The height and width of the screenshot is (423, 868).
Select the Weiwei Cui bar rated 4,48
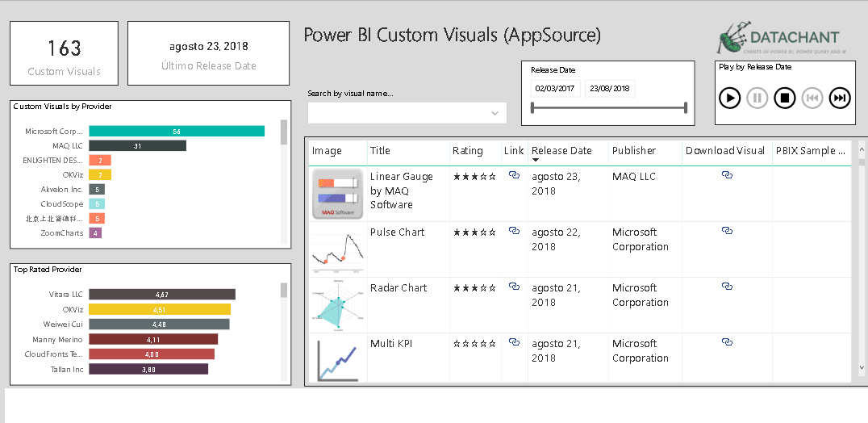point(159,325)
